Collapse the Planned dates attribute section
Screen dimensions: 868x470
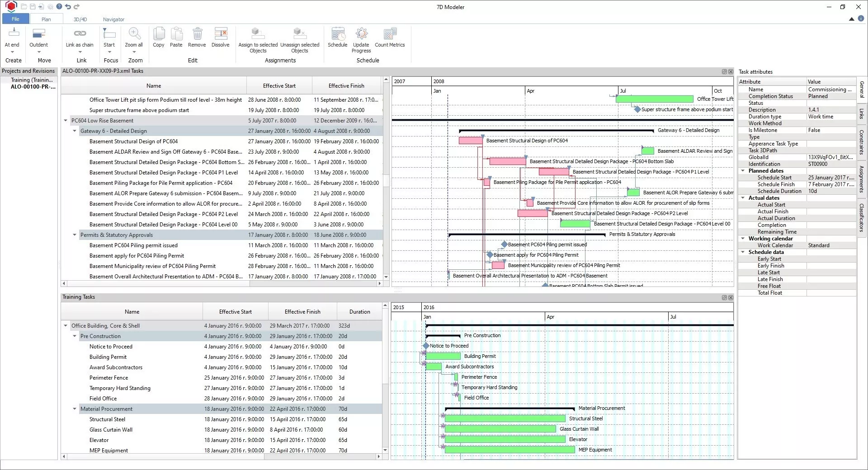coord(743,171)
